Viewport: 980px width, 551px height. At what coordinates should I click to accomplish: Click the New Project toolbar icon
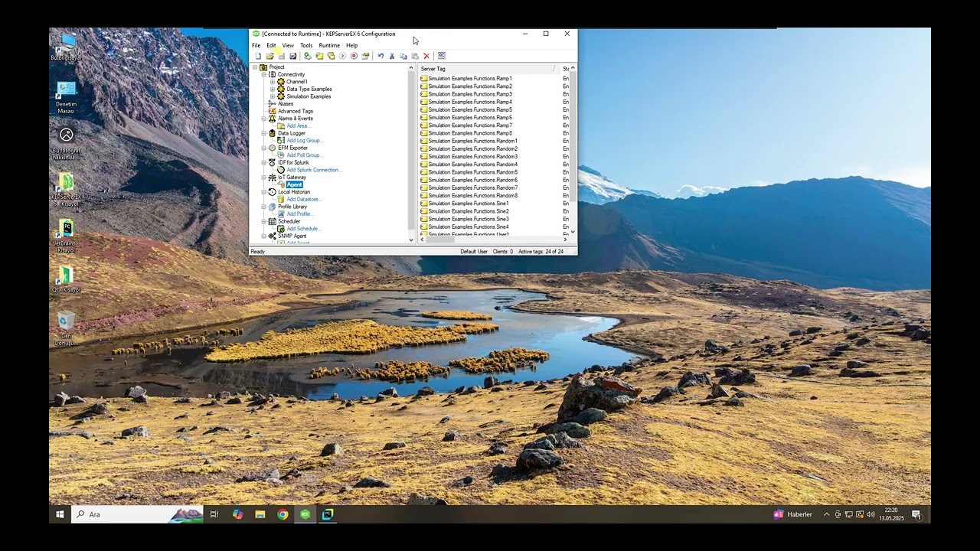coord(258,56)
